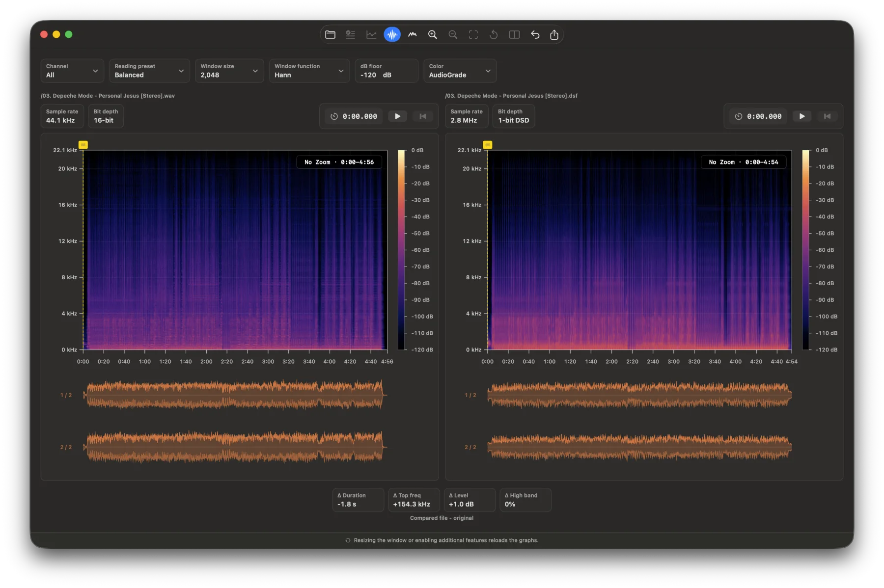Click the yellow marker on the .wav spectrogram
The height and width of the screenshot is (588, 884).
tap(83, 145)
